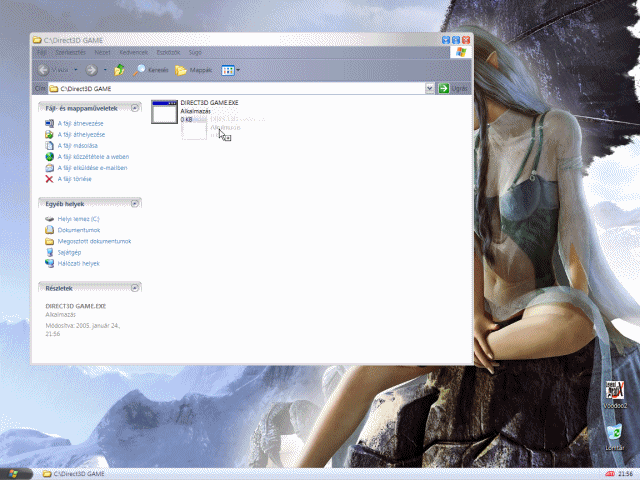Viewport: 640px width, 480px height.
Task: Select the DIRECT3D GAME.EXE file icon
Action: pos(164,111)
